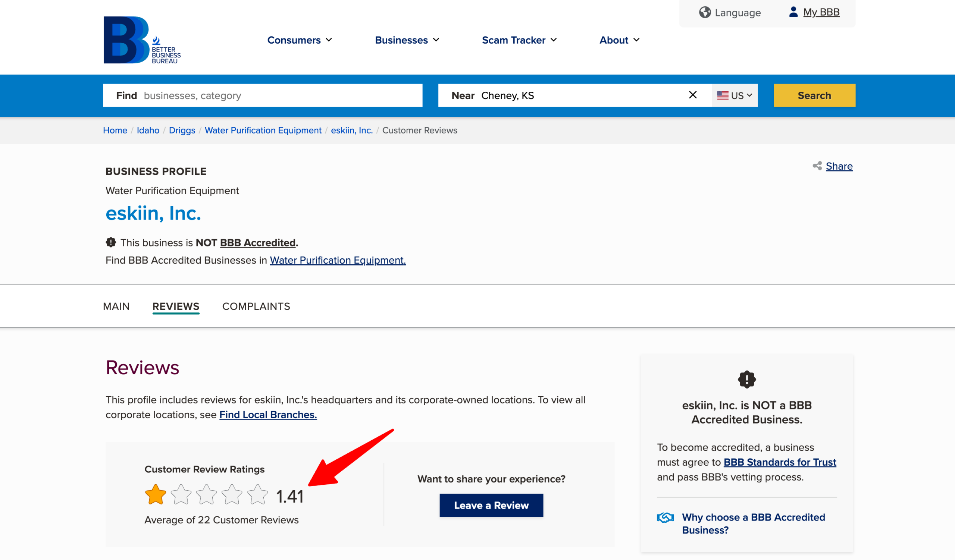The height and width of the screenshot is (560, 955).
Task: Expand the Businesses menu
Action: click(x=407, y=40)
